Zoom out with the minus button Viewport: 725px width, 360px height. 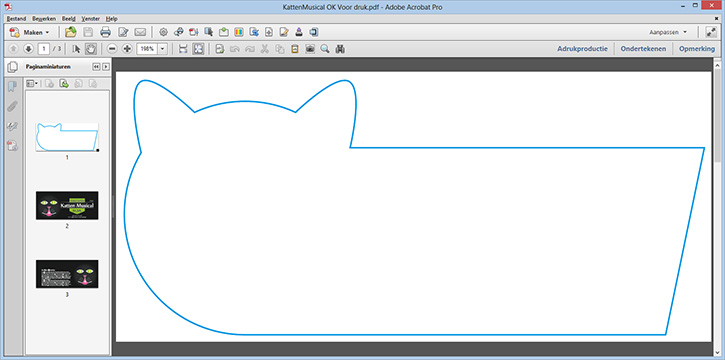[x=112, y=49]
